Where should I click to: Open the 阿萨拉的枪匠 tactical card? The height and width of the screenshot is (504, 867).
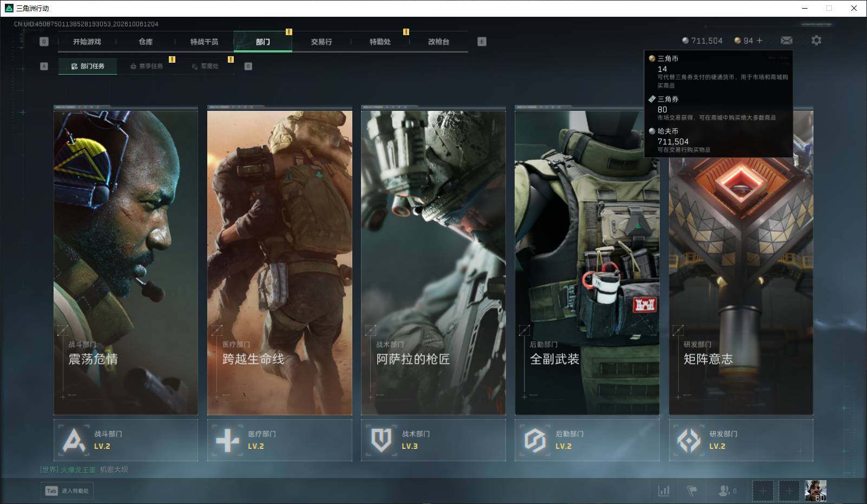433,261
